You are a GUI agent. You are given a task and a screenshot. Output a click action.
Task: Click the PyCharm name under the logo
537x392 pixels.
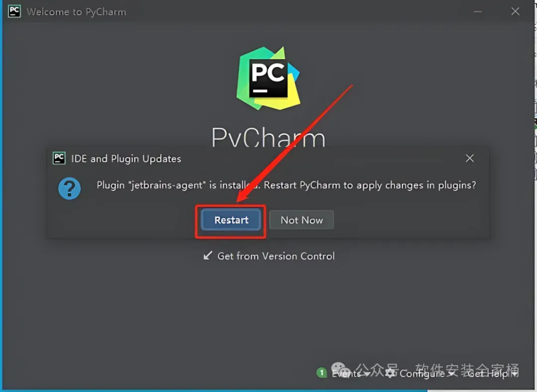click(268, 137)
